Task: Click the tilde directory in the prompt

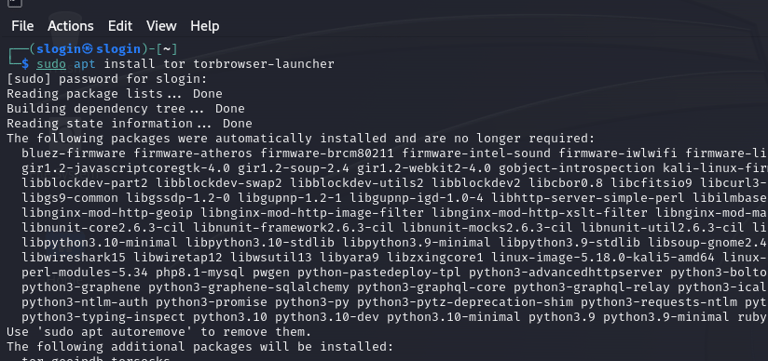Action: click(x=167, y=49)
